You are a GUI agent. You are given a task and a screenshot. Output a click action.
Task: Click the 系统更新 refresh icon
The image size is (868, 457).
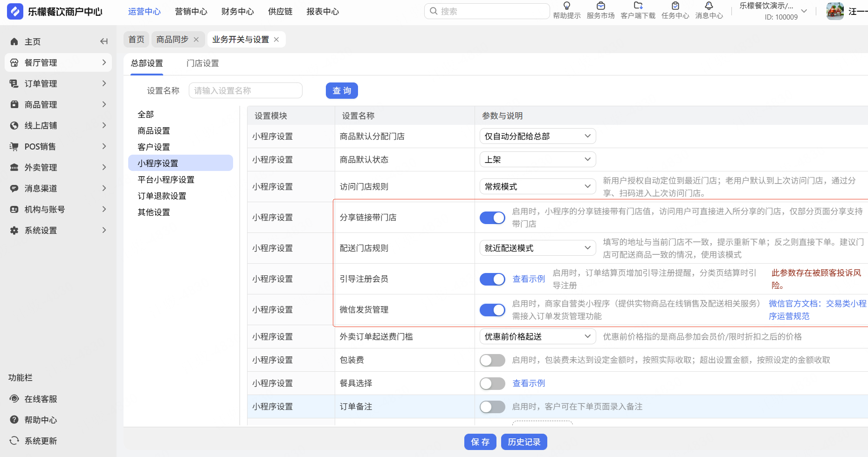14,441
